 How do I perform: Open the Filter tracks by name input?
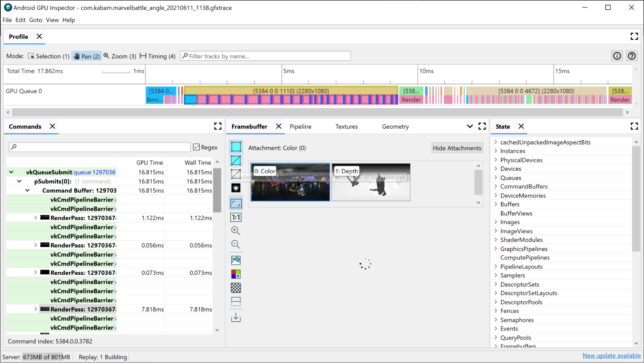(266, 56)
